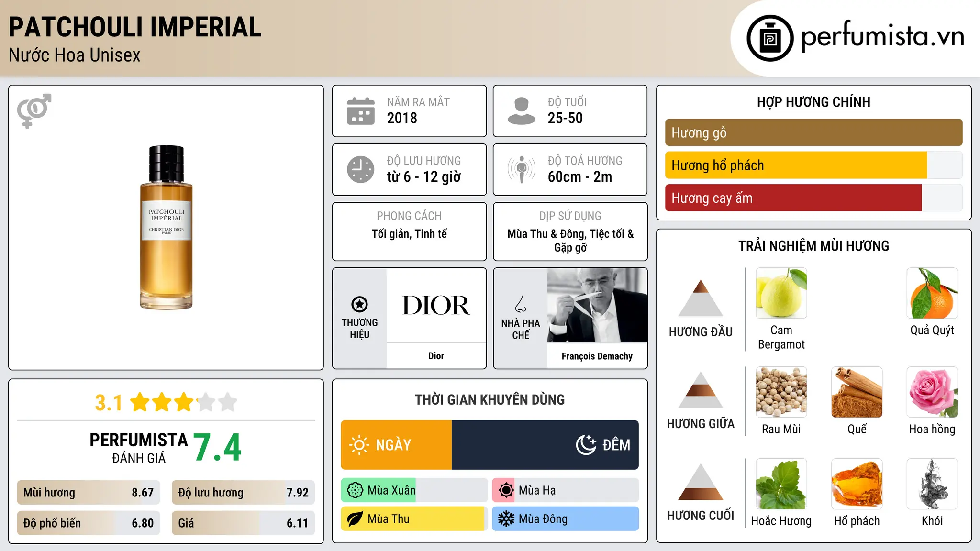Click the DIOR brand logo
This screenshot has width=980, height=551.
(x=436, y=305)
